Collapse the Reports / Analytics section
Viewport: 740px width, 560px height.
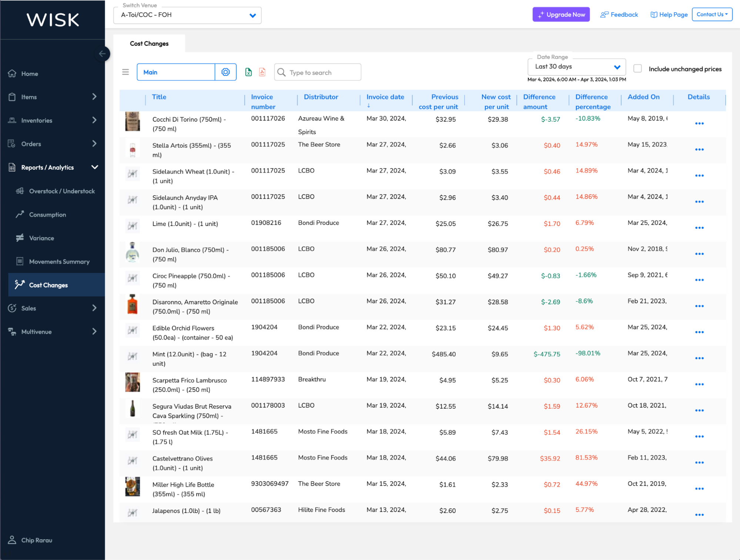pyautogui.click(x=95, y=167)
